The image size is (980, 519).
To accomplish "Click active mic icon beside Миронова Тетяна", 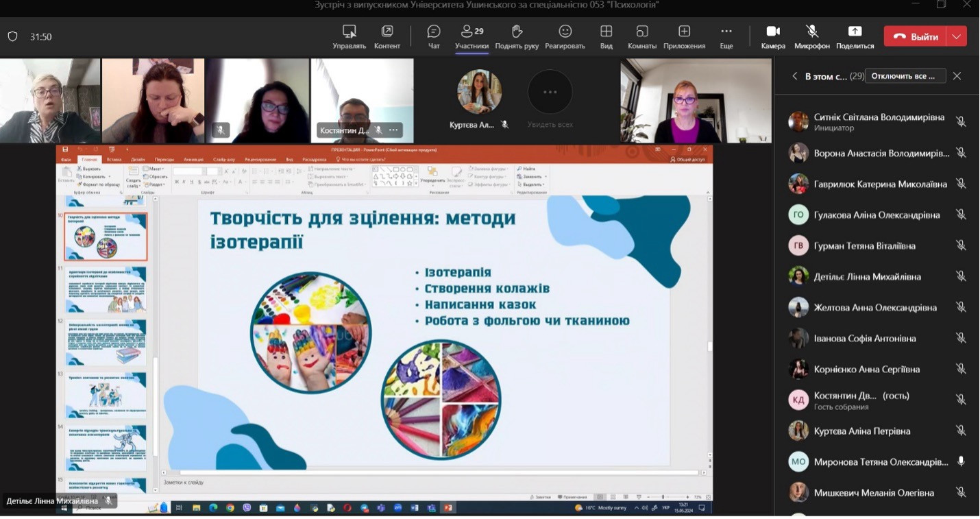I will (961, 461).
